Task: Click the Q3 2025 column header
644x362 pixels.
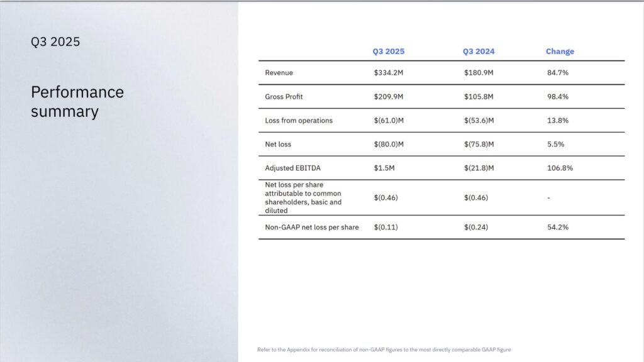Action: (x=388, y=52)
